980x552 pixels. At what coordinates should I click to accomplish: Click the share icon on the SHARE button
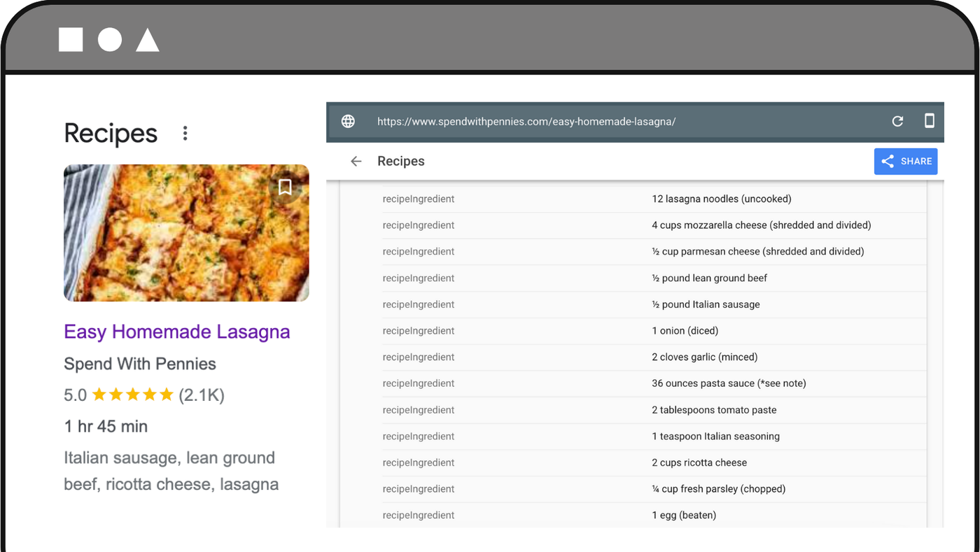(888, 161)
